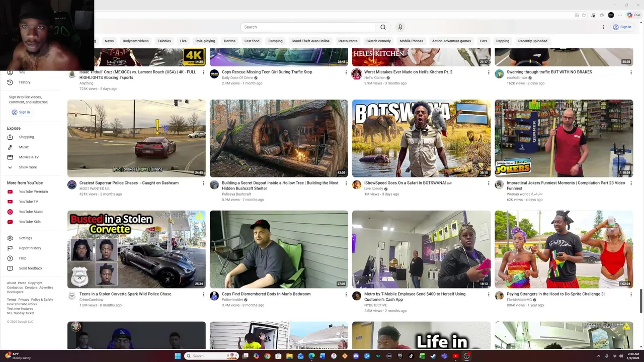Choose the Sketch comedy chip
The image size is (644, 362).
pos(378,41)
